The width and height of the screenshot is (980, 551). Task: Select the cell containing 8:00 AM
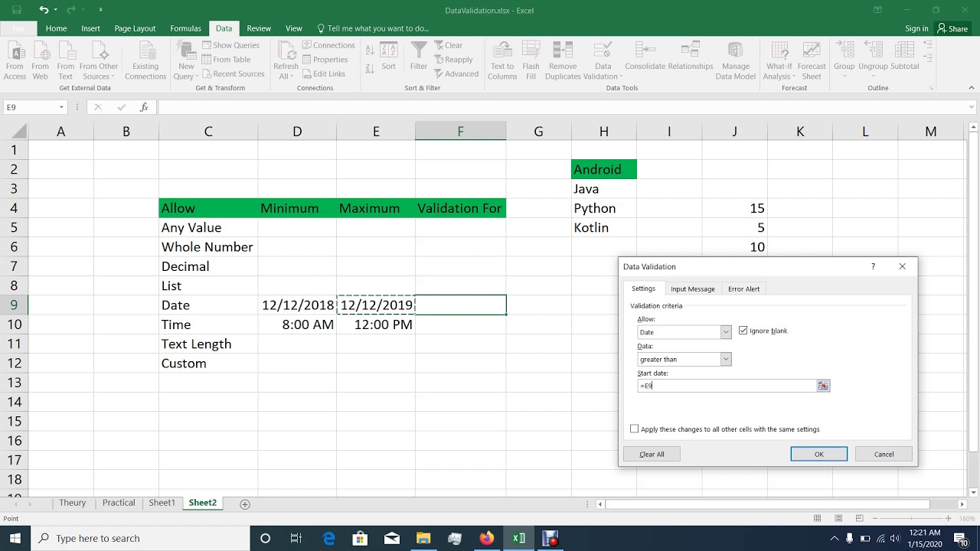[297, 324]
